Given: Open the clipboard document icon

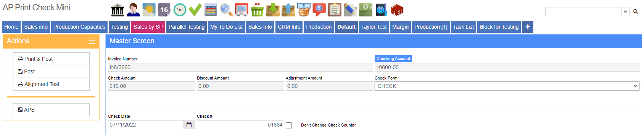Looking at the screenshot, I should [335, 10].
